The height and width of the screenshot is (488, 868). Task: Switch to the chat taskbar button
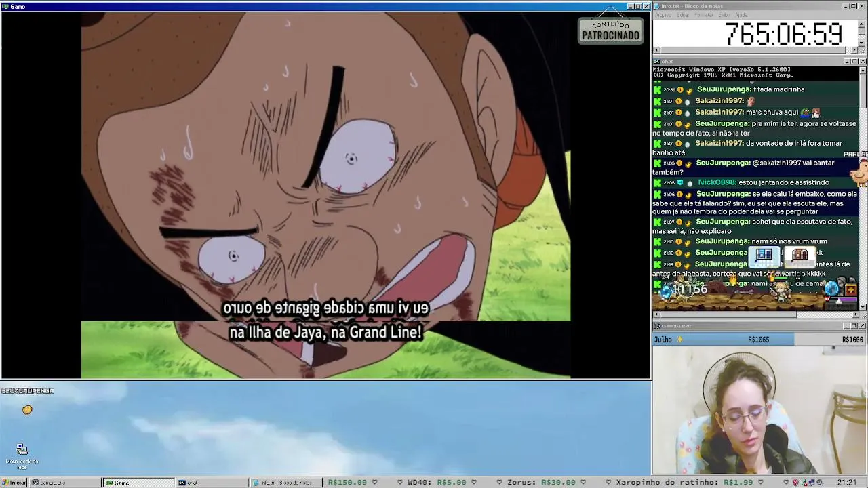(x=212, y=483)
